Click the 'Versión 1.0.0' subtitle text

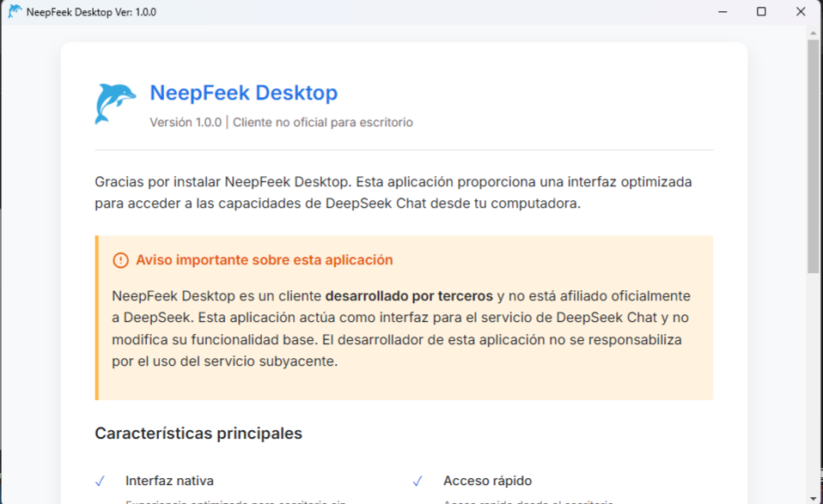pos(186,122)
